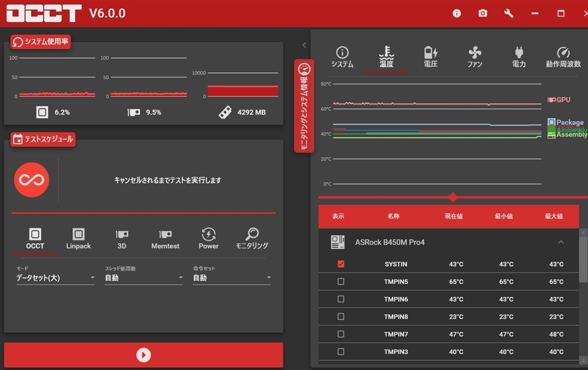Image resolution: width=588 pixels, height=370 pixels.
Task: Click the TMPIN8 current value 23°C
Action: [457, 317]
